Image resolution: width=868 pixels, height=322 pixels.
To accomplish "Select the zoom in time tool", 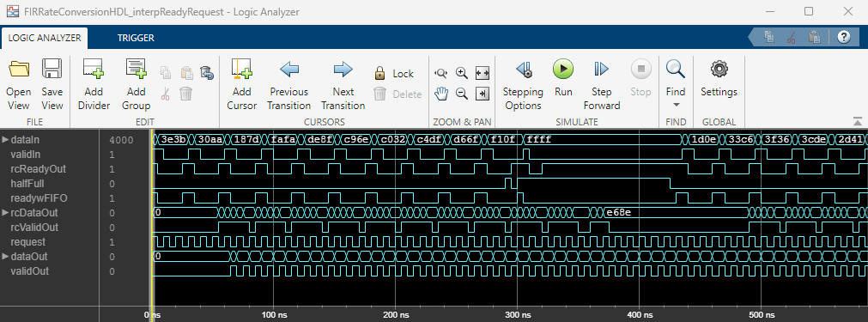I will (x=440, y=73).
